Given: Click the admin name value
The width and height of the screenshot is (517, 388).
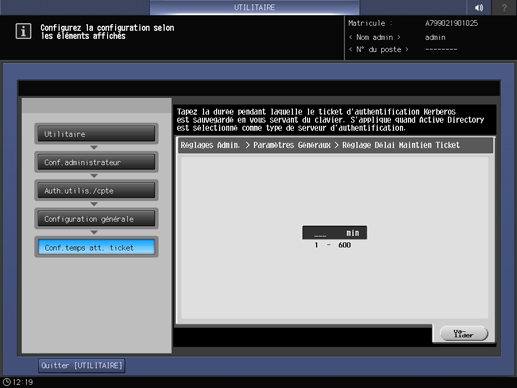Looking at the screenshot, I should click(435, 37).
